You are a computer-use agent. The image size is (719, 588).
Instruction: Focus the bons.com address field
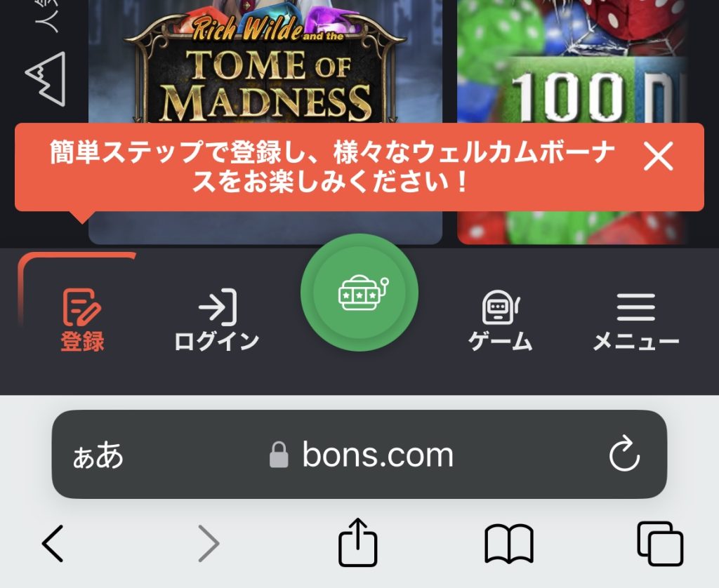tap(359, 454)
